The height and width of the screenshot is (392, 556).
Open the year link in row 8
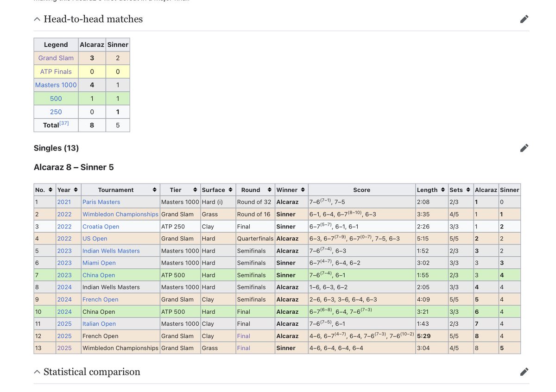pyautogui.click(x=64, y=287)
